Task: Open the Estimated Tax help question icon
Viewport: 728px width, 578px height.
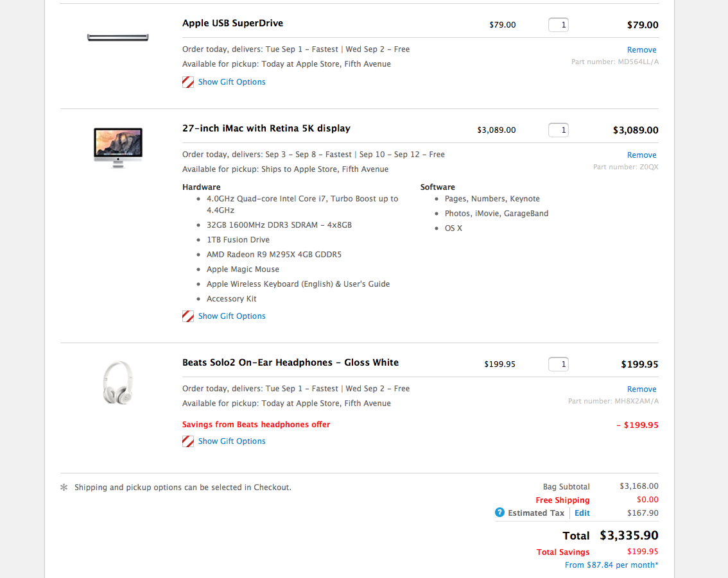Action: pos(499,513)
